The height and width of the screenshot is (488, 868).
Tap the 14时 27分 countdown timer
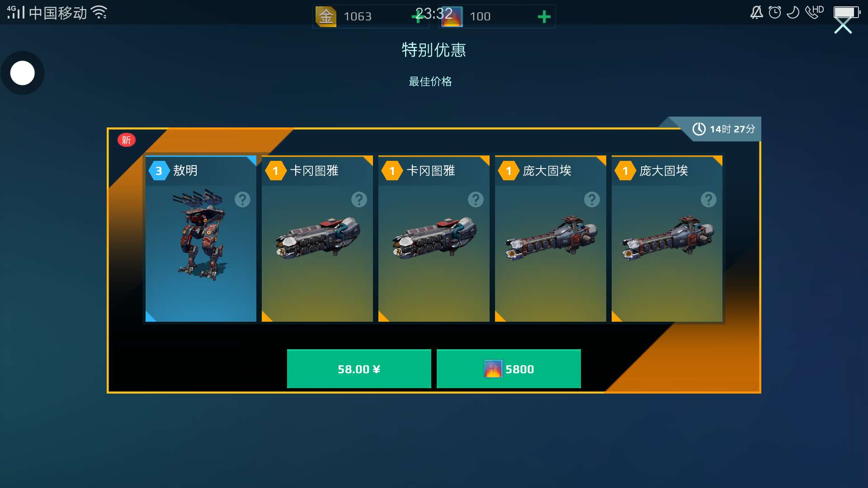[724, 129]
